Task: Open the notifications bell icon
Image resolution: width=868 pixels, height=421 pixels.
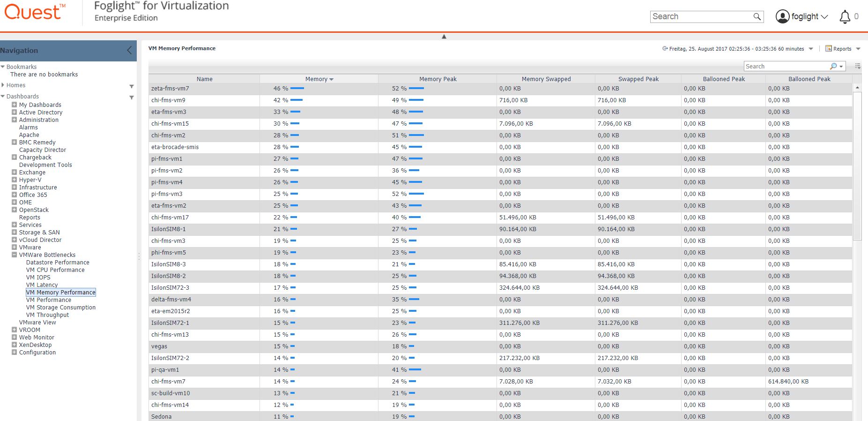Action: tap(845, 17)
